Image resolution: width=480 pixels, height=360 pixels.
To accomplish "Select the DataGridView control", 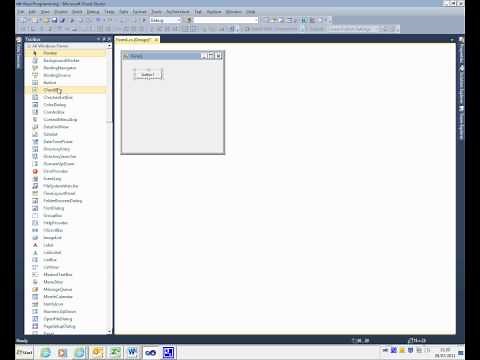I will 66,127.
